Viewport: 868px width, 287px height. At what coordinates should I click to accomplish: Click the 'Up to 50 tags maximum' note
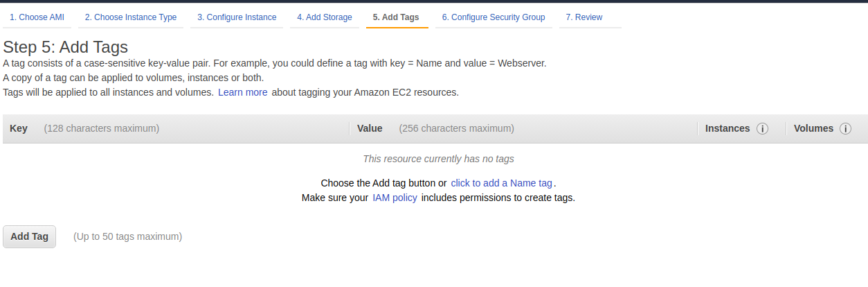pos(127,236)
